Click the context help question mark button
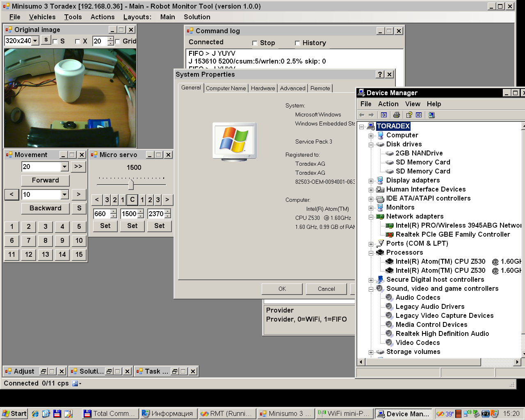Viewport: 525px width, 420px height. [x=380, y=74]
